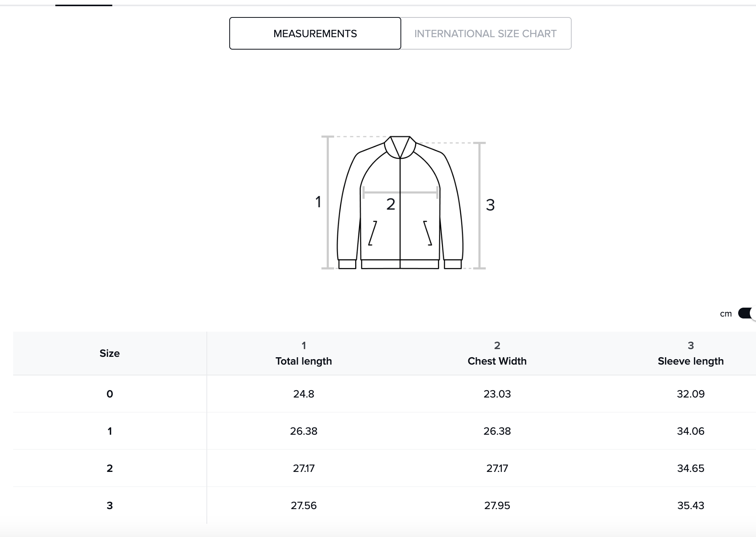Switch to the Measurements tab
The image size is (756, 537).
pyautogui.click(x=315, y=33)
